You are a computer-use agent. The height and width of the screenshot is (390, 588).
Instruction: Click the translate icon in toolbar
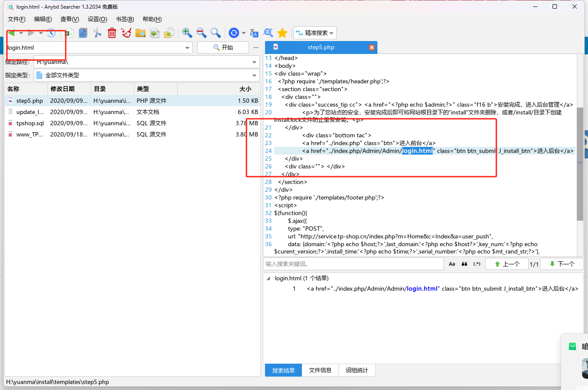[254, 33]
